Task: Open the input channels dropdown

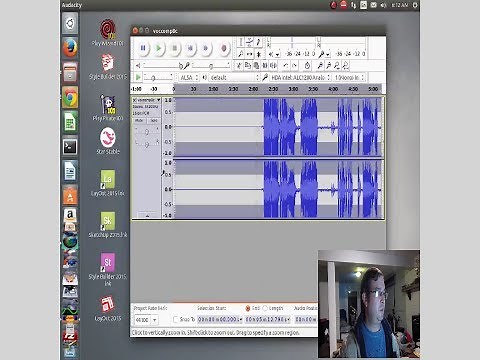Action: [x=349, y=78]
